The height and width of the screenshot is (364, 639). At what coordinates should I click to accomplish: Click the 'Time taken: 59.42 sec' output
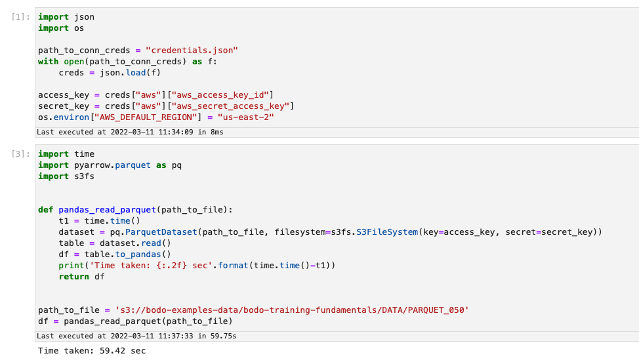point(92,350)
